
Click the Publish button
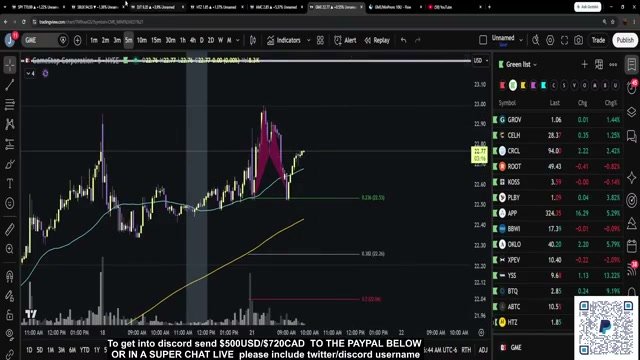[625, 40]
